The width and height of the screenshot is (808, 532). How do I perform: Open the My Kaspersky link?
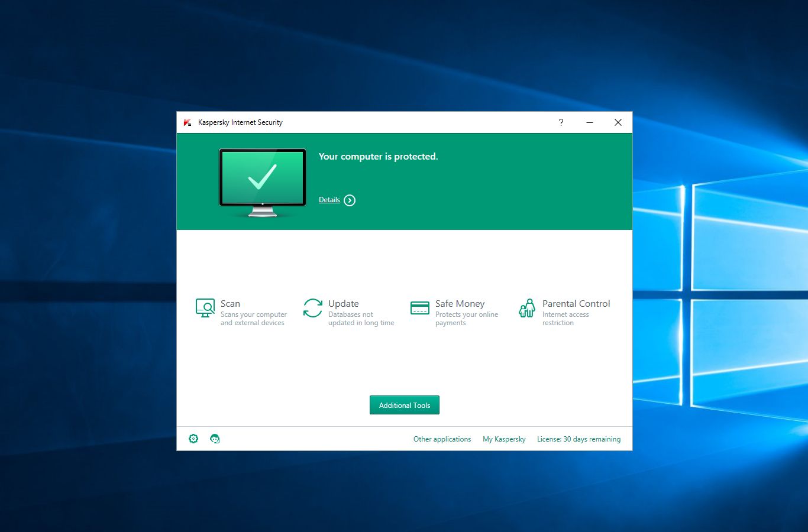(504, 439)
